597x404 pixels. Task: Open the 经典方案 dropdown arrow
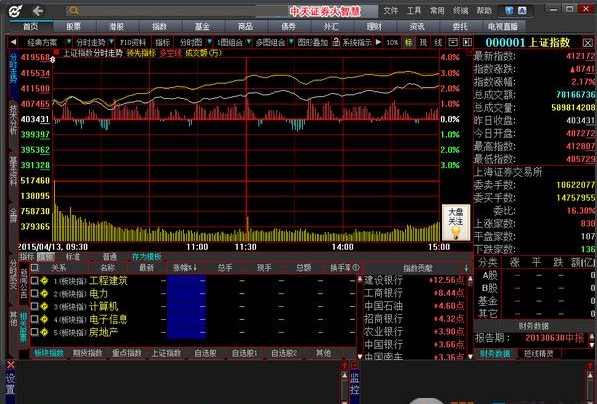click(x=69, y=42)
